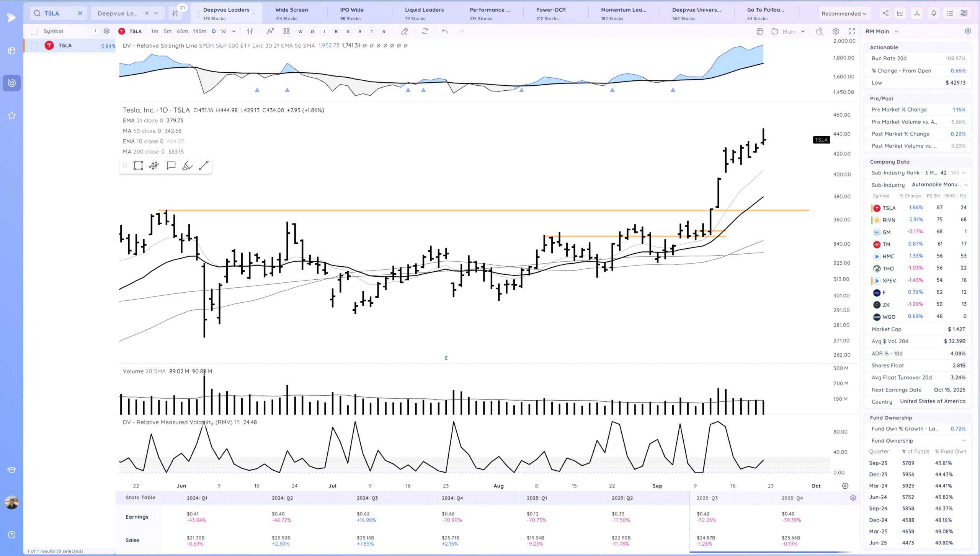Expand the RM Main panel dropdown
This screenshot has width=980, height=556.
pyautogui.click(x=896, y=31)
